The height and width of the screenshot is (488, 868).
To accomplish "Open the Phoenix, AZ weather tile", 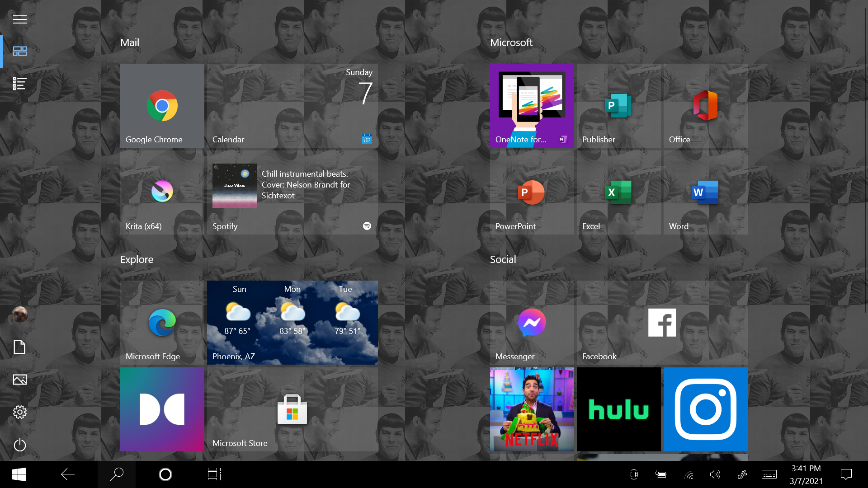I will point(292,323).
